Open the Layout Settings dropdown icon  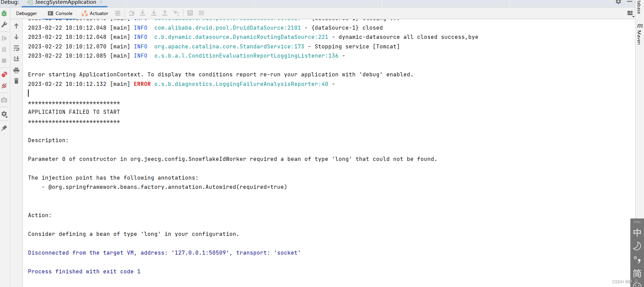click(x=631, y=13)
